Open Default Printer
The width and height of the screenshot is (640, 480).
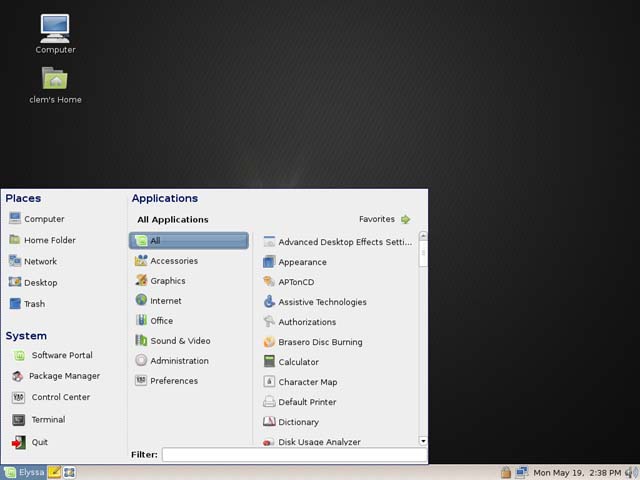(x=300, y=402)
